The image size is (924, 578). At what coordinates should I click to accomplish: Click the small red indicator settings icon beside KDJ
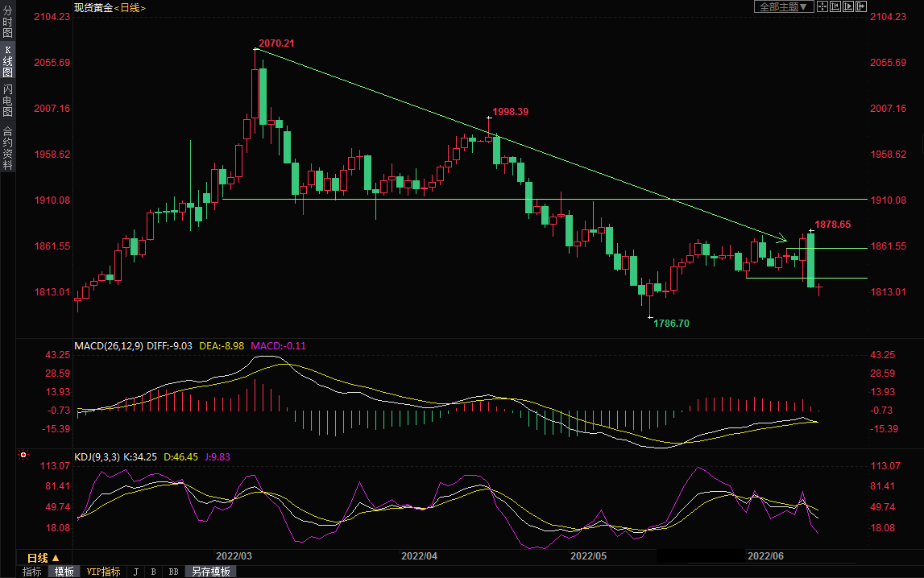(x=23, y=456)
